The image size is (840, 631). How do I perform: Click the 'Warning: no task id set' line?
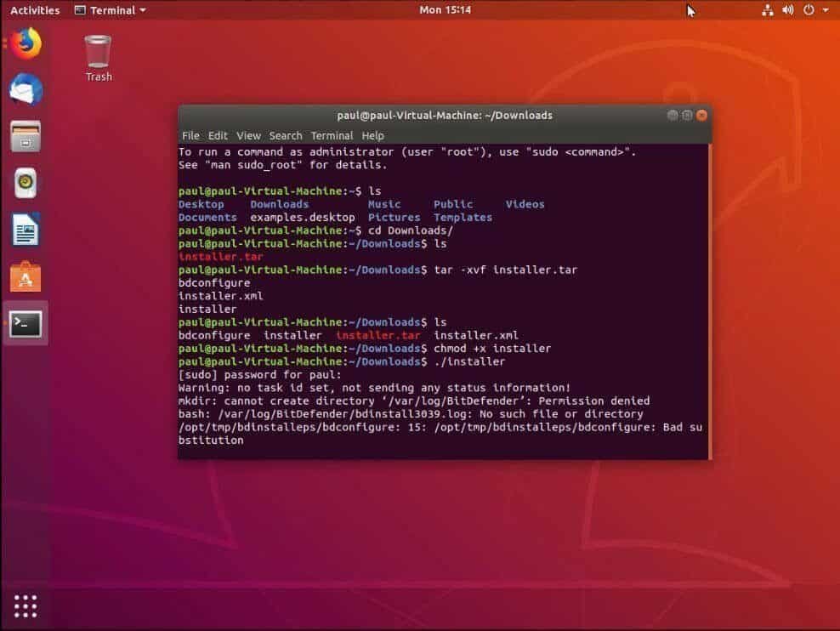(x=374, y=388)
